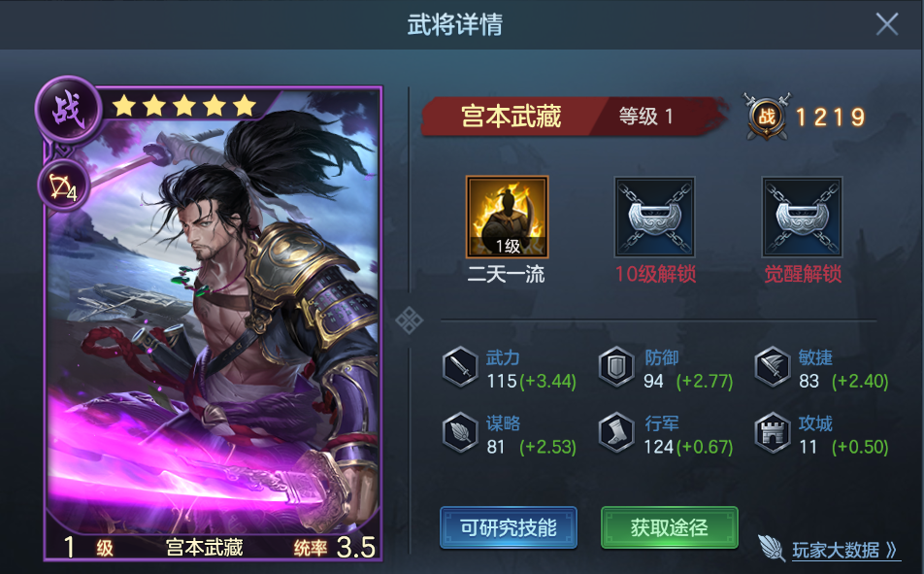The image size is (924, 574).
Task: Click the green 获取途径 button
Action: click(670, 527)
